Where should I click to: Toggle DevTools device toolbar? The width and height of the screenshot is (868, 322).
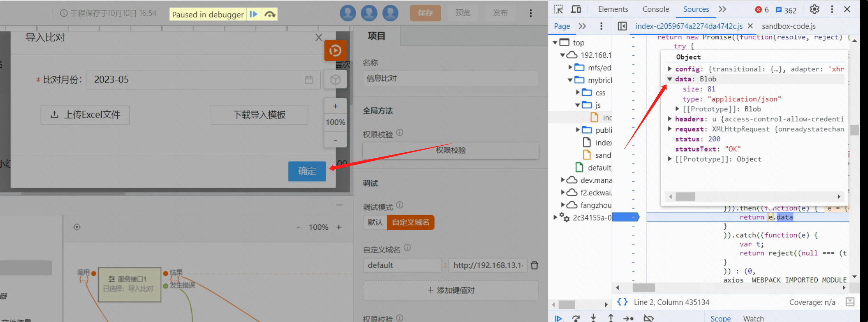576,9
